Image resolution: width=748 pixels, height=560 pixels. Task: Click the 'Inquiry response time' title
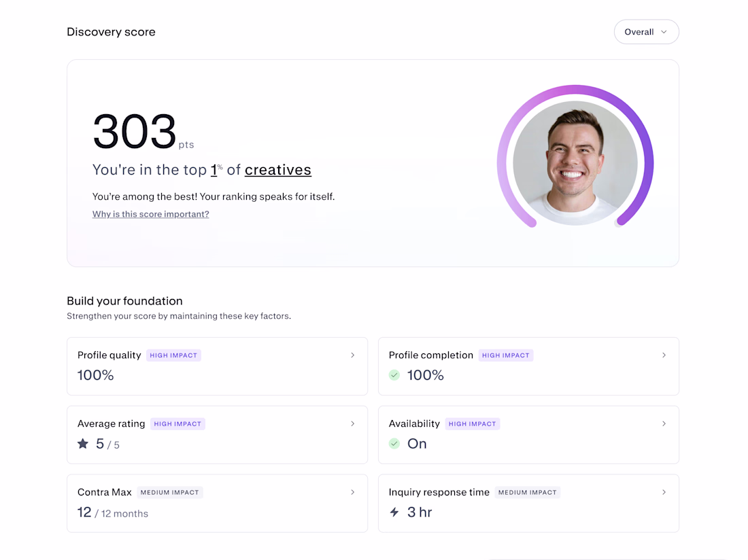(439, 492)
